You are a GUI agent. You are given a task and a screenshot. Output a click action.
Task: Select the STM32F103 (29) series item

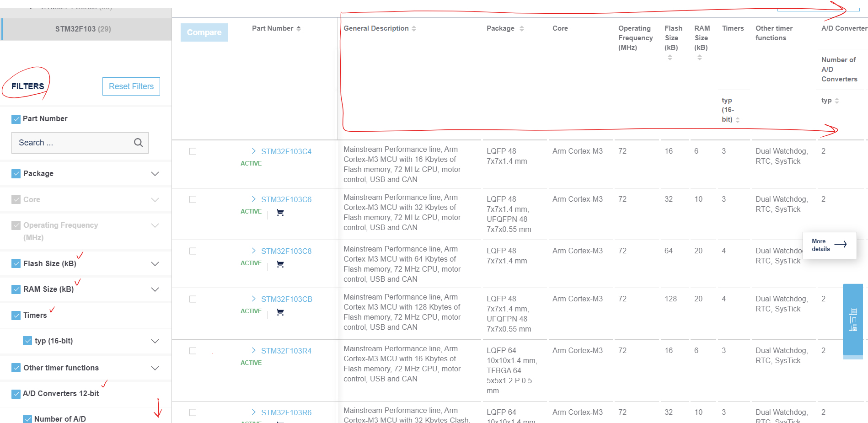pyautogui.click(x=86, y=29)
